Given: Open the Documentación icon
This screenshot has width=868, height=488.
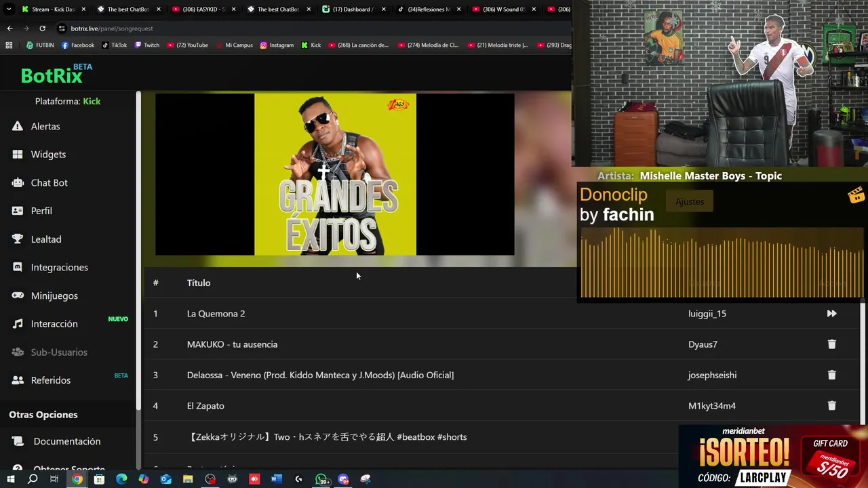Looking at the screenshot, I should point(18,441).
